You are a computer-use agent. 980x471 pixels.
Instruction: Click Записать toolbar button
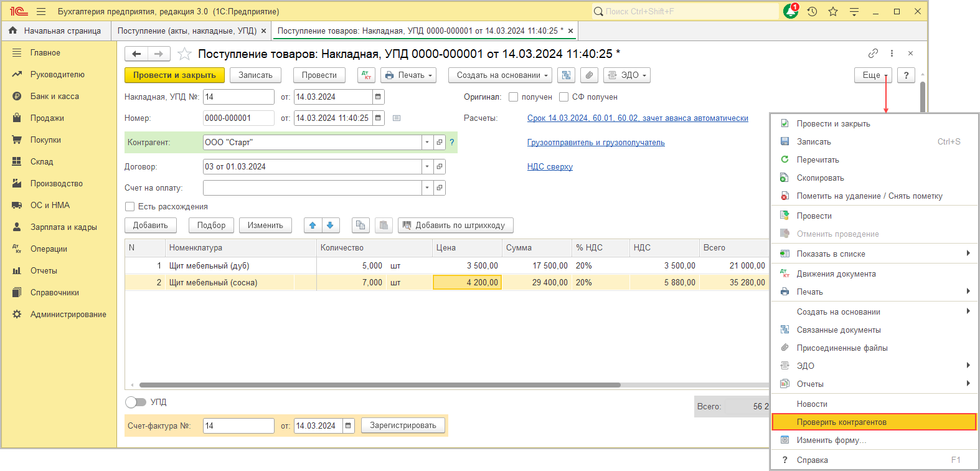tap(255, 75)
